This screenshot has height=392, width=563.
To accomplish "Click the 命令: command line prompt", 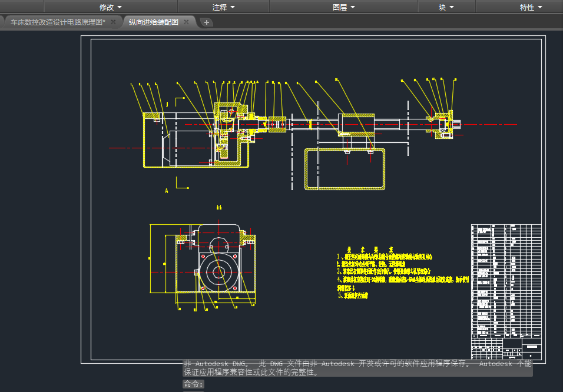I will coord(193,384).
